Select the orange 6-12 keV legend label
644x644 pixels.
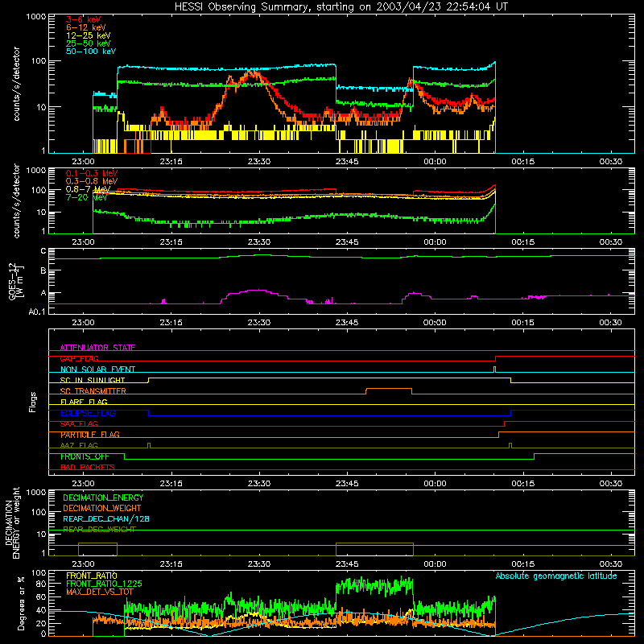click(86, 27)
